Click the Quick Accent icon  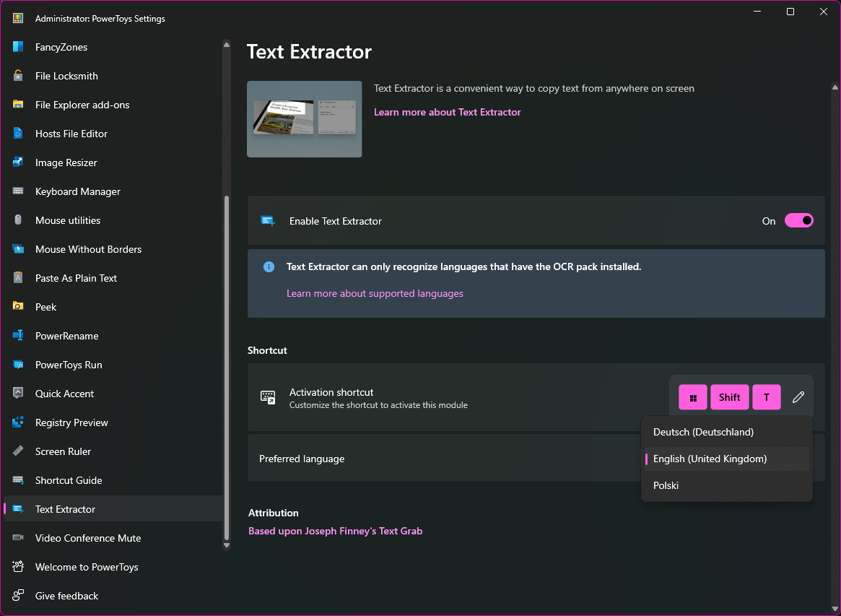pos(18,394)
